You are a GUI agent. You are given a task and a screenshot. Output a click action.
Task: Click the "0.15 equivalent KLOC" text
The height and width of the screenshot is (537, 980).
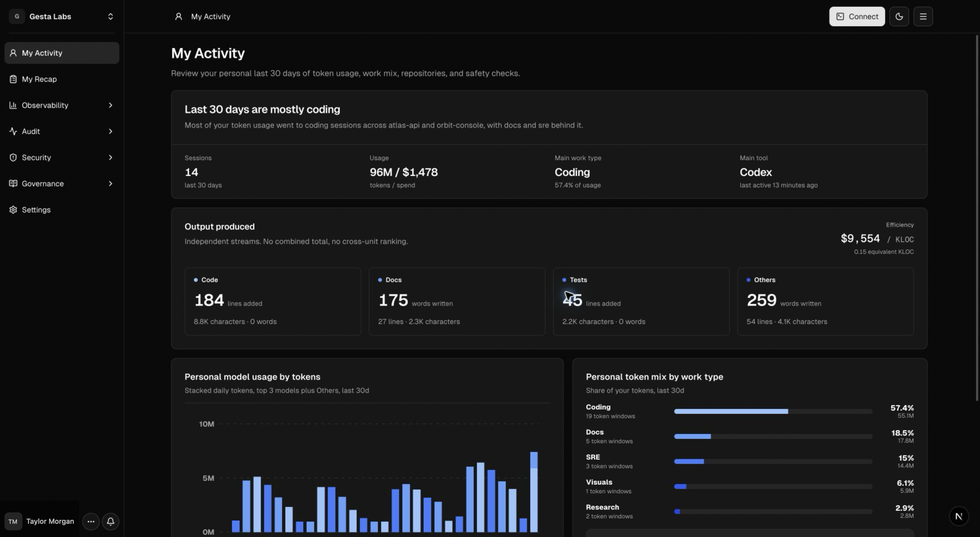click(884, 252)
